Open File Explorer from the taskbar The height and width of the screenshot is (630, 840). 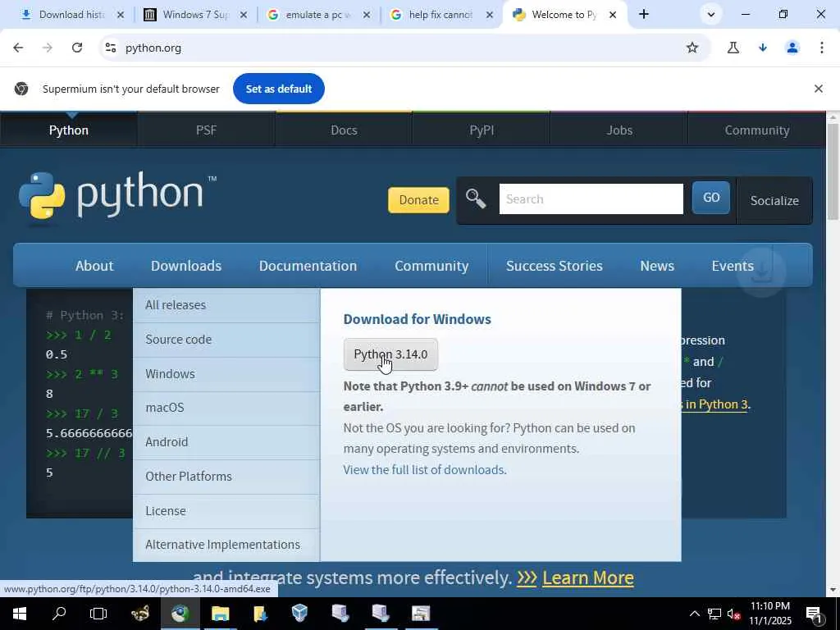click(x=220, y=614)
